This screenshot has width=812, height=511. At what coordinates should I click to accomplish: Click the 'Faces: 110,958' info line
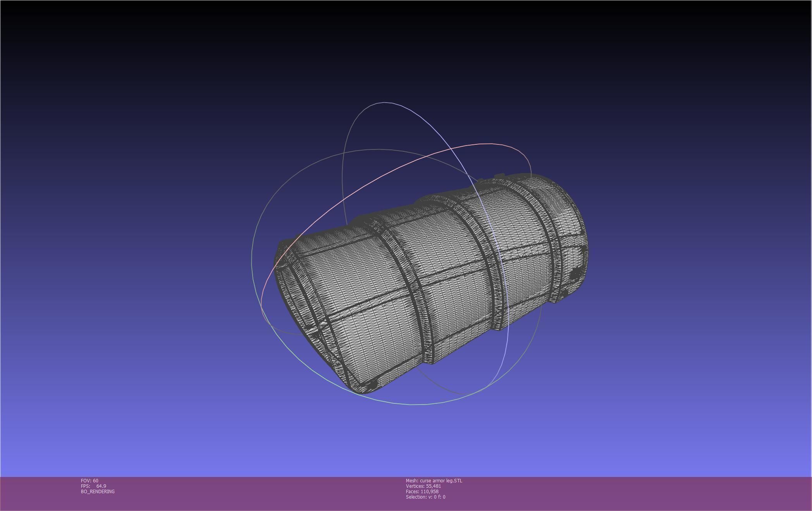[x=422, y=492]
